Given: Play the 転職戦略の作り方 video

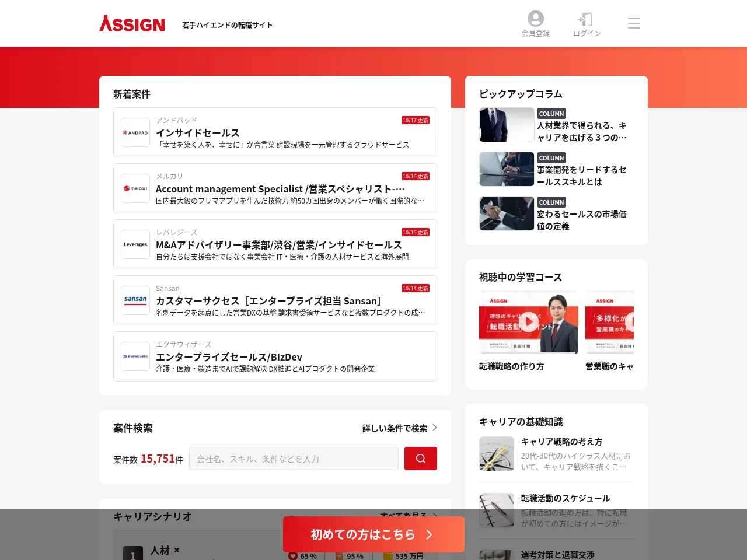Looking at the screenshot, I should tap(529, 322).
